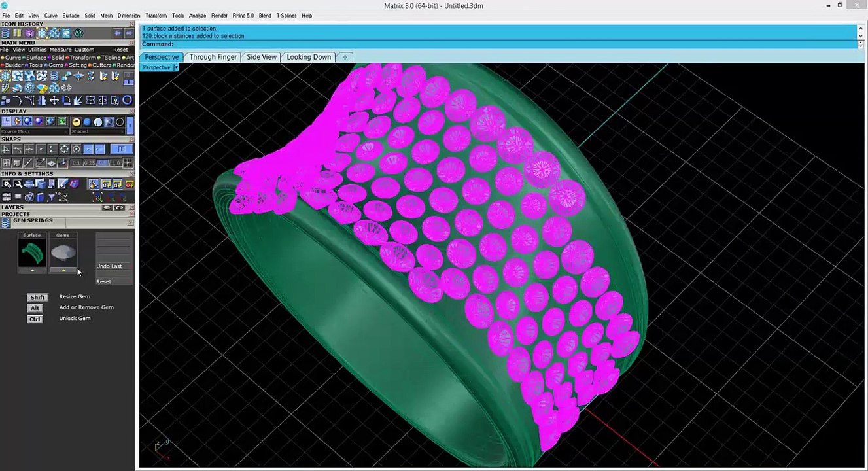The width and height of the screenshot is (868, 471).
Task: Toggle the first snap icon in the Snaps row
Action: tap(6, 149)
